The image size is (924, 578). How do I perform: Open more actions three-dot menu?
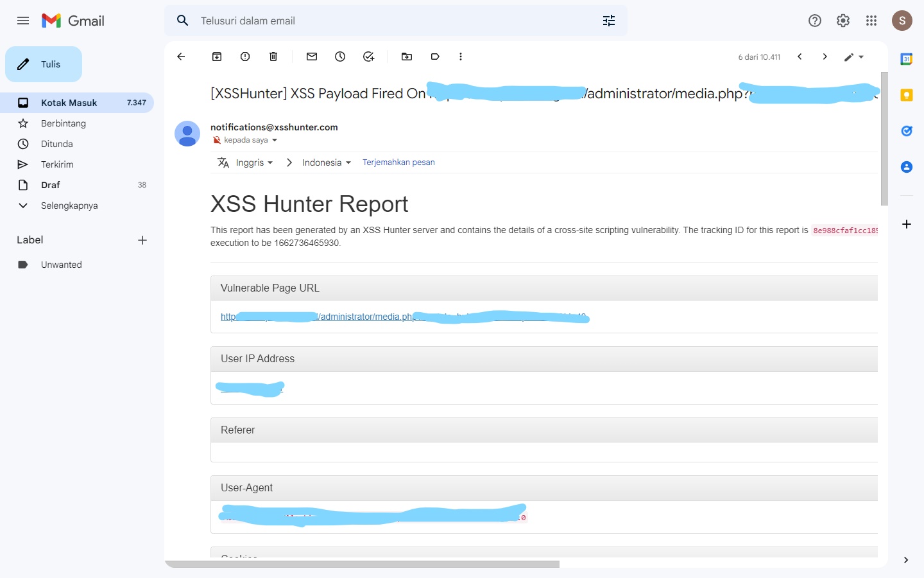tap(461, 57)
